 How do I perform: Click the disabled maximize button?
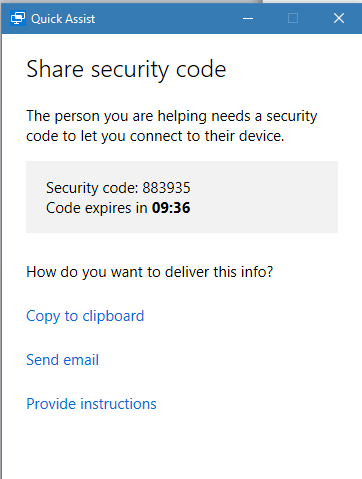[x=293, y=18]
